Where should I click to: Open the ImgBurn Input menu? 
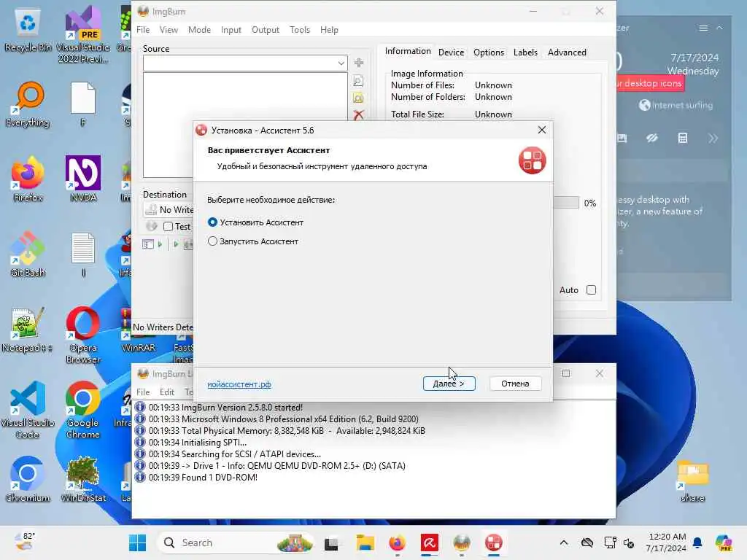tap(231, 29)
